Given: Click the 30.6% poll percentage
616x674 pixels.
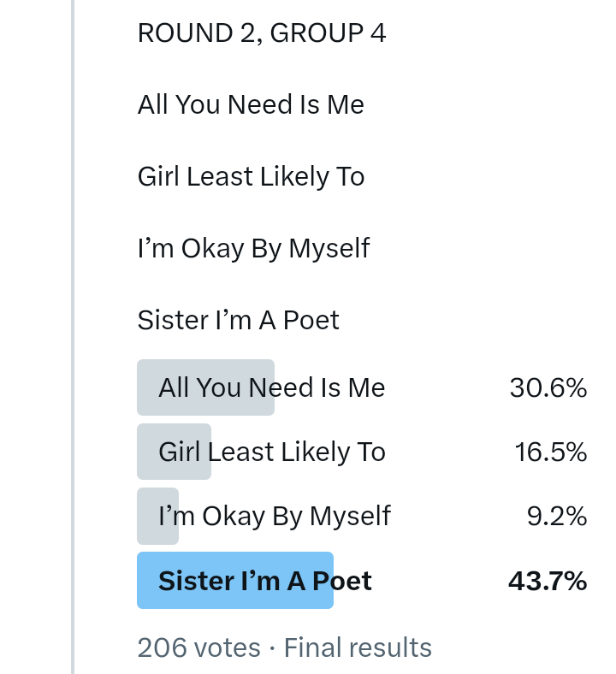Looking at the screenshot, I should 548,388.
